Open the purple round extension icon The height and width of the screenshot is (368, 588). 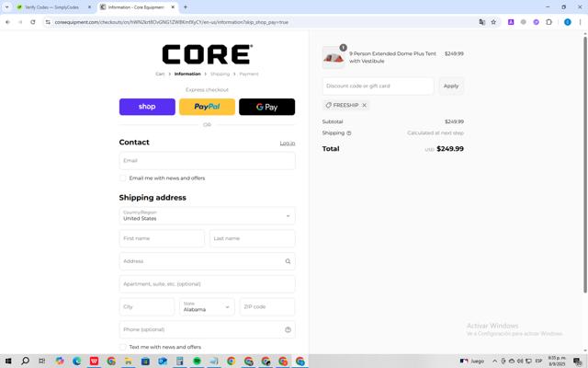(537, 22)
